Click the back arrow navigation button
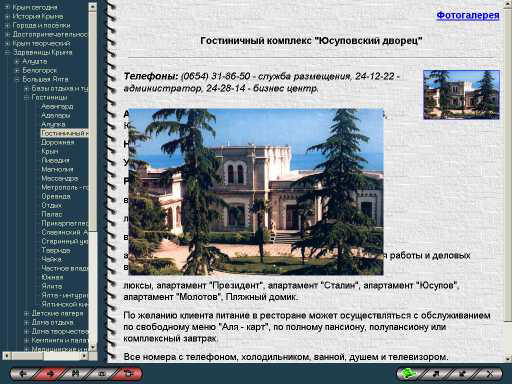The width and height of the screenshot is (512, 384). (23, 374)
